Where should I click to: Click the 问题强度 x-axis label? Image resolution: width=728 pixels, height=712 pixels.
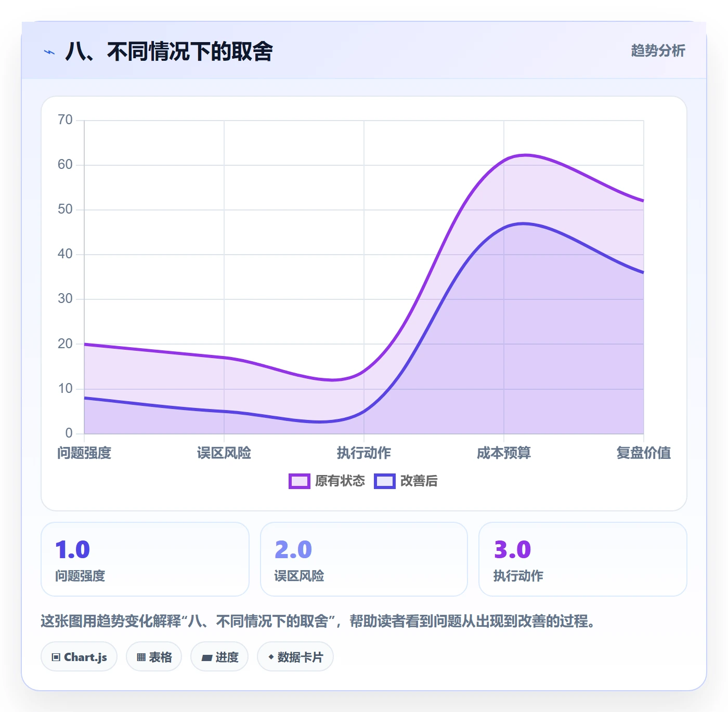(84, 453)
